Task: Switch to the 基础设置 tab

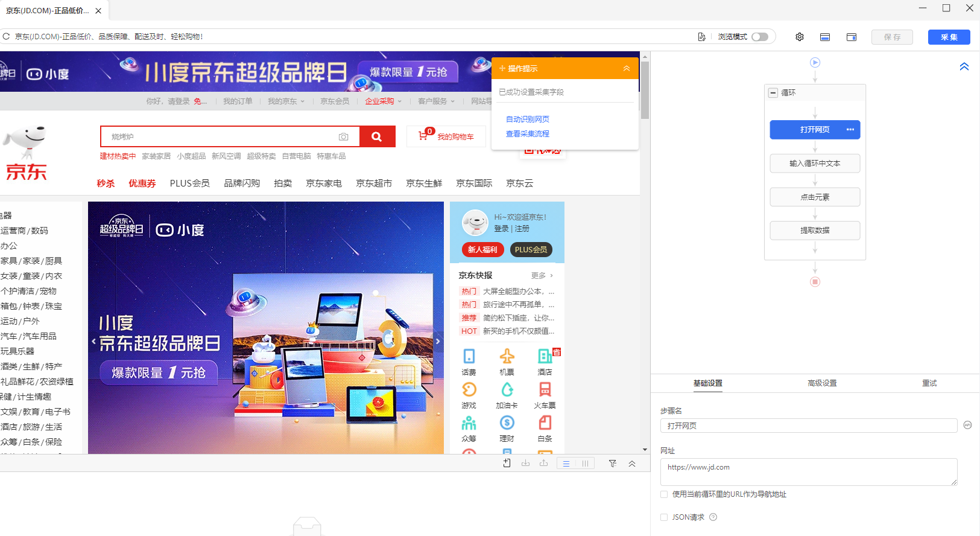Action: point(707,383)
